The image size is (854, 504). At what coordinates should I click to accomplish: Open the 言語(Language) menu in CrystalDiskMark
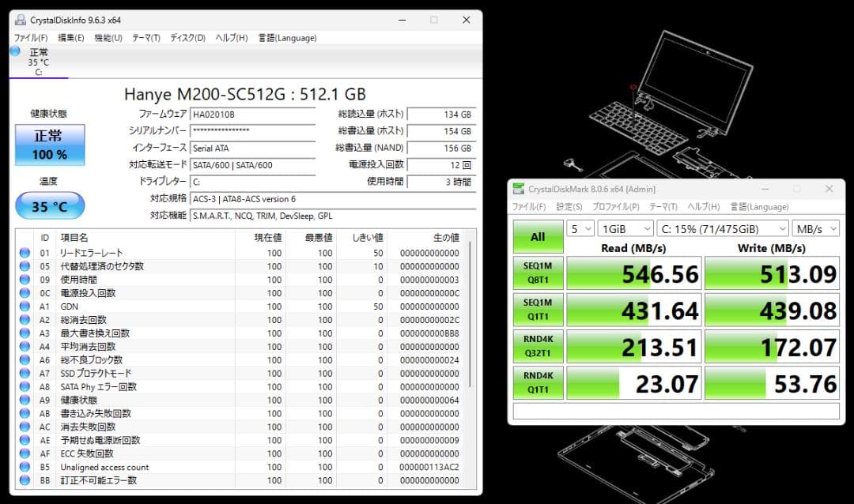(x=758, y=207)
